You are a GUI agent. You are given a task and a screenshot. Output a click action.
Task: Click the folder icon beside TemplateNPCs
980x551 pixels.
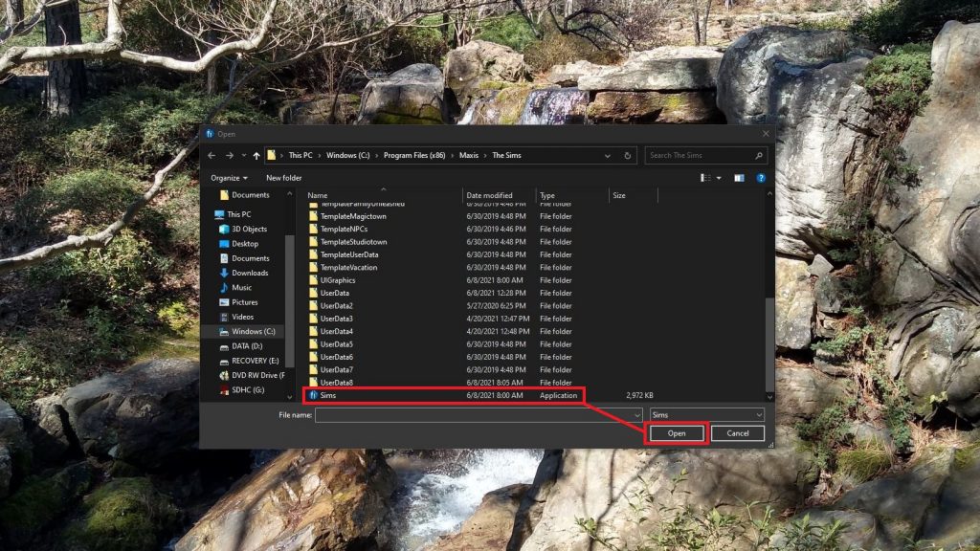click(313, 230)
